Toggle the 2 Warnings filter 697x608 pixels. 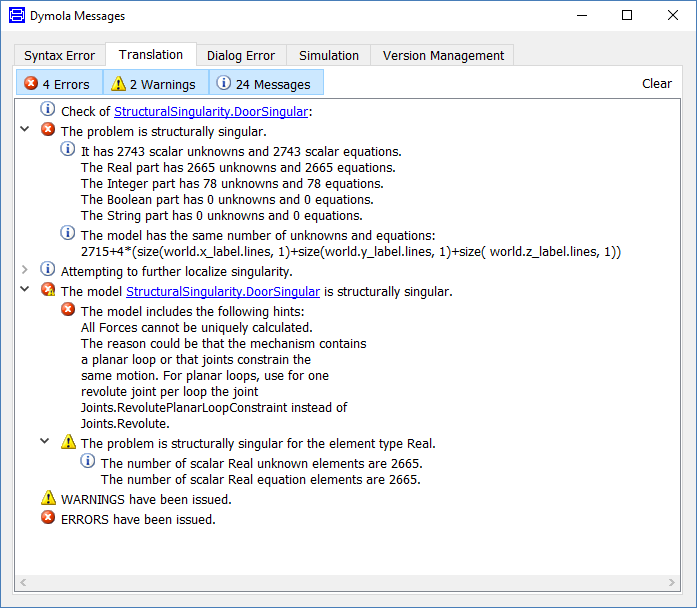pyautogui.click(x=156, y=82)
